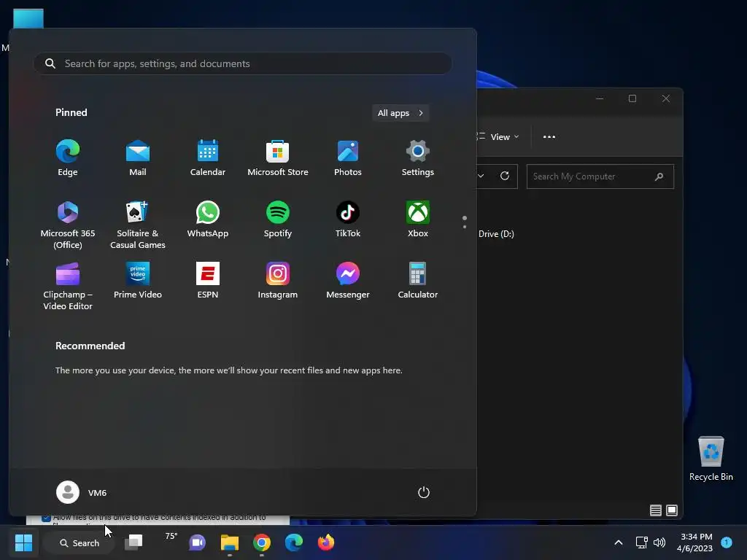Select the Drive (D:) item

tap(496, 234)
